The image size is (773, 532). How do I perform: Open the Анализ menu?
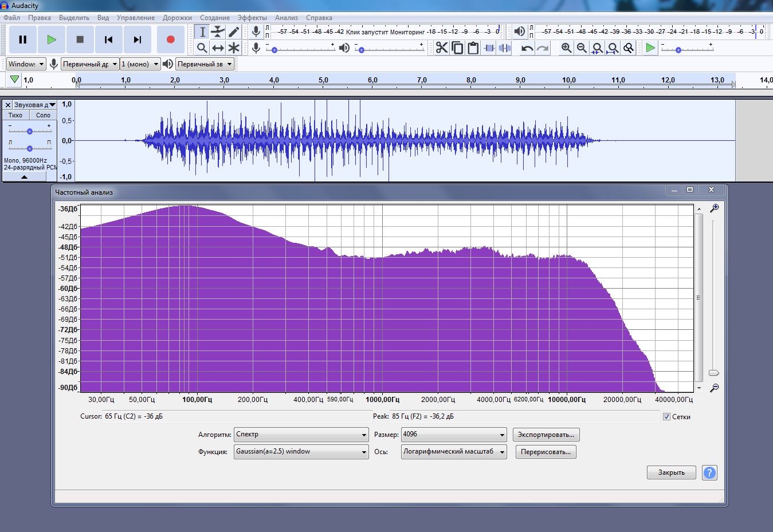pos(286,18)
